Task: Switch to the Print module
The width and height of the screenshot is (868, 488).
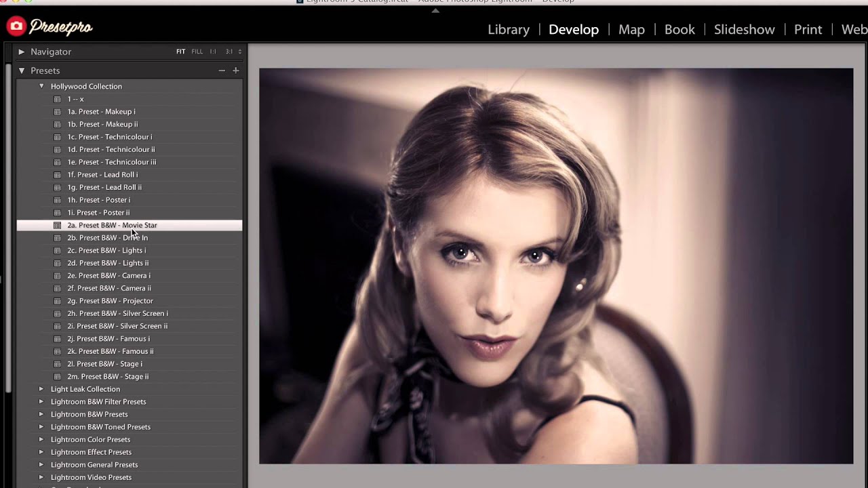Action: tap(808, 30)
